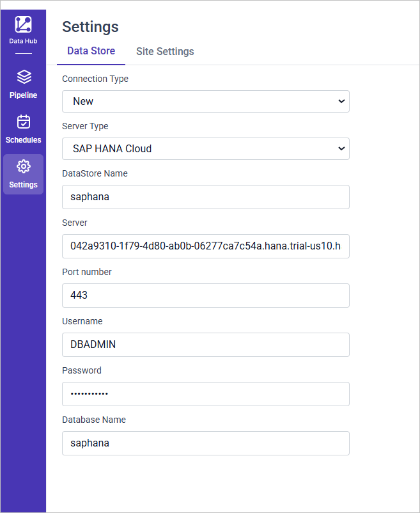Click the chevron arrow on Connection Type

(x=341, y=101)
